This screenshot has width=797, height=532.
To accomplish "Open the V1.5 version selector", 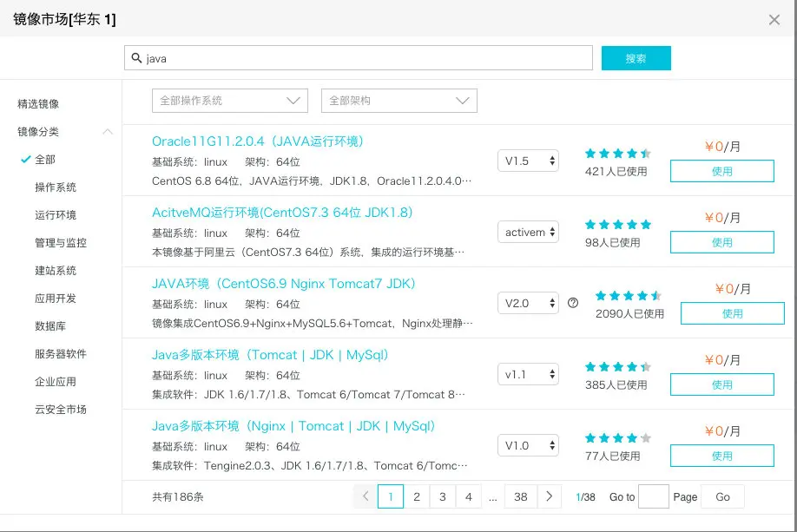I will point(528,161).
